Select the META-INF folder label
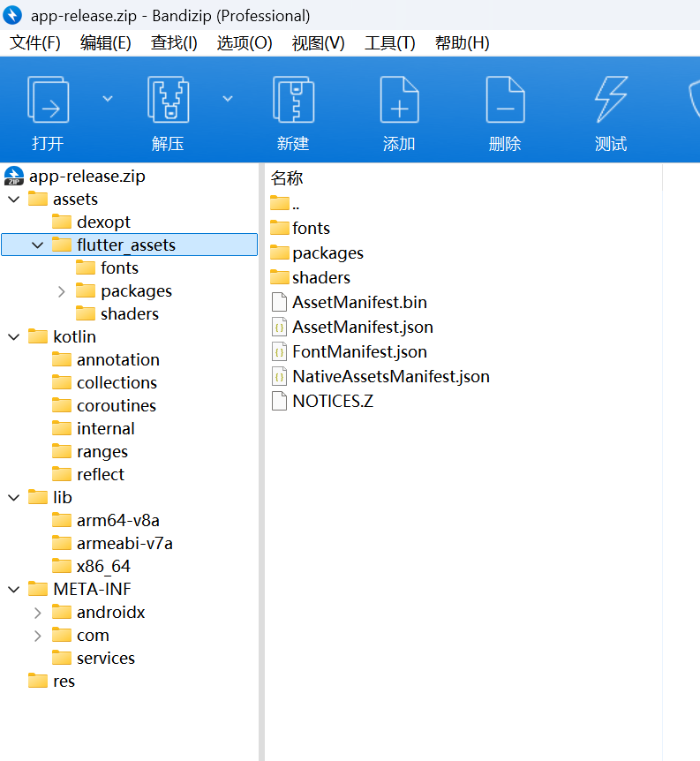This screenshot has width=700, height=761. (x=92, y=589)
